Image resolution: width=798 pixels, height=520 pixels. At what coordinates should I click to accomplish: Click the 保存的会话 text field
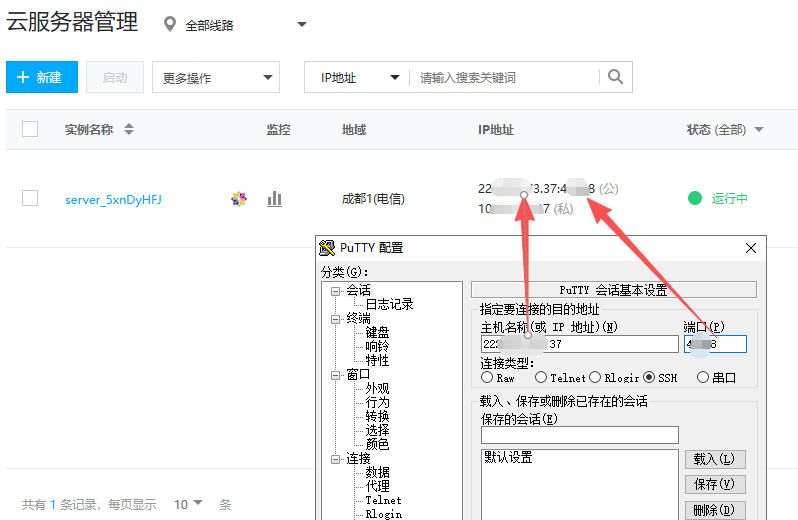(579, 435)
